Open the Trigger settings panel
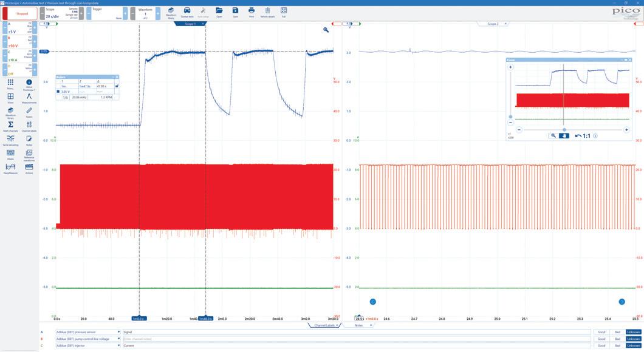The image size is (644, 352). click(108, 13)
